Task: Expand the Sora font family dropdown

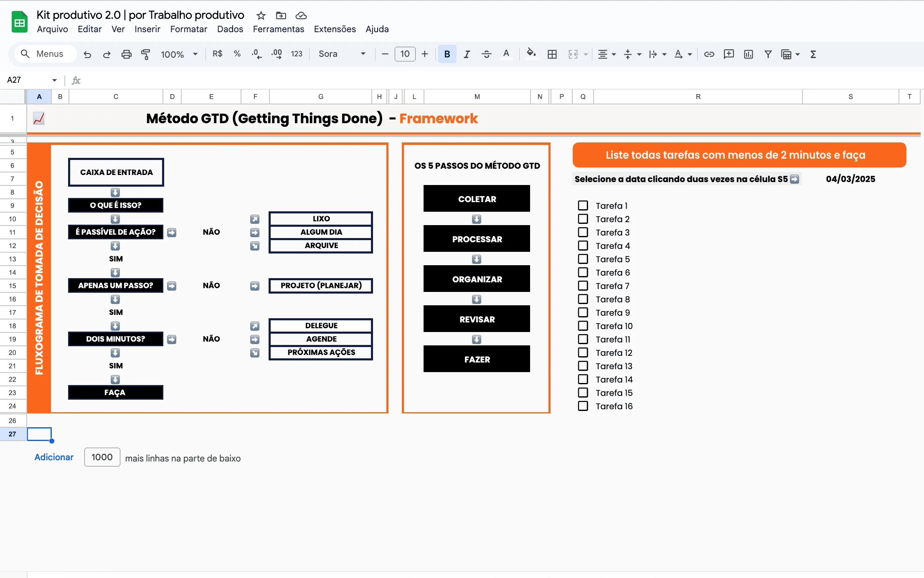Action: click(342, 54)
